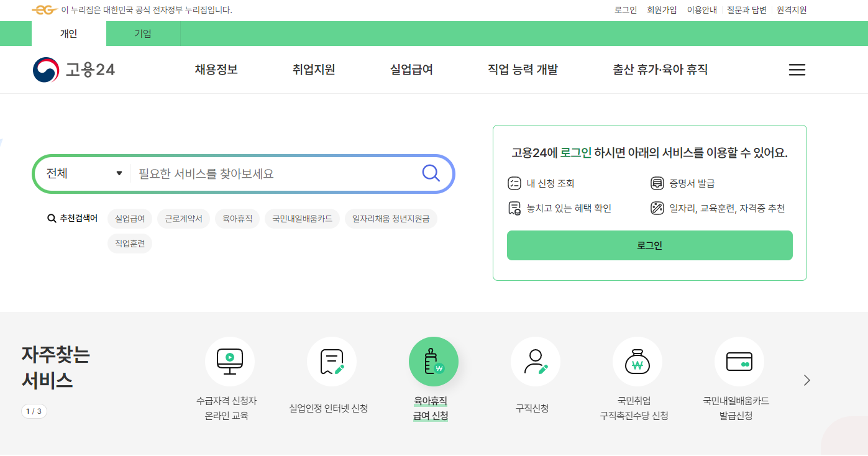Open the 채용정보 menu
Screen dimensions: 868x456
(x=216, y=70)
